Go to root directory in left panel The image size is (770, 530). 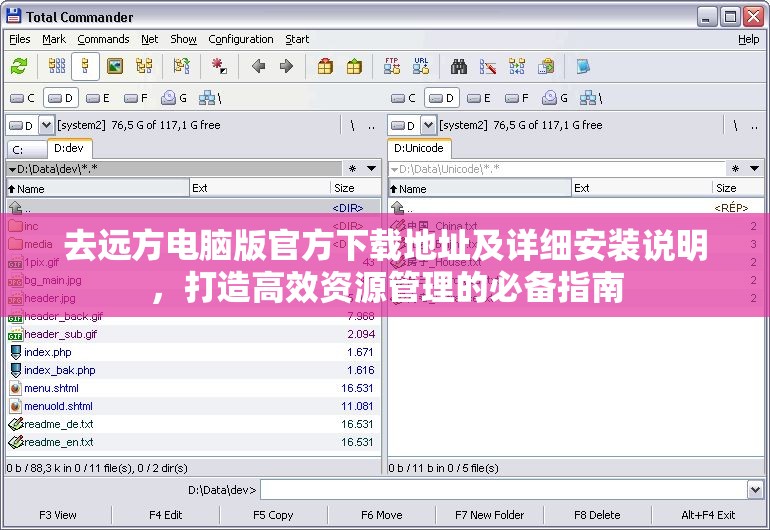pos(352,126)
